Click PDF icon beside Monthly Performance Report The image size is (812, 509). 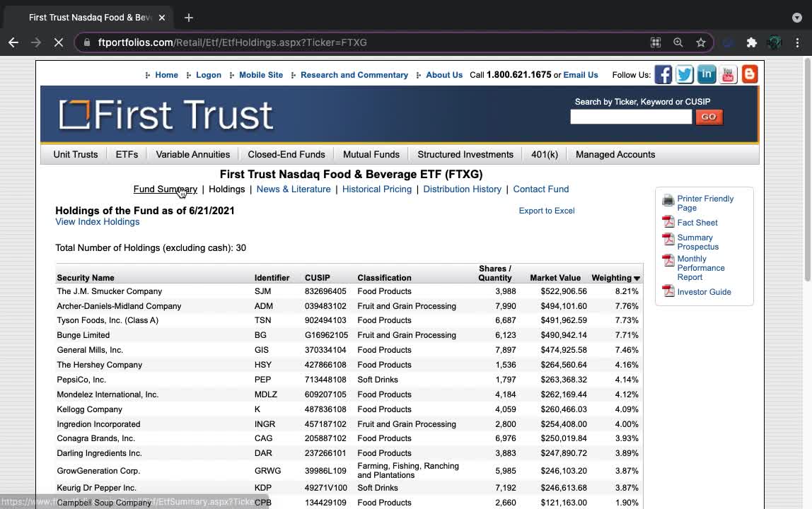pyautogui.click(x=668, y=260)
